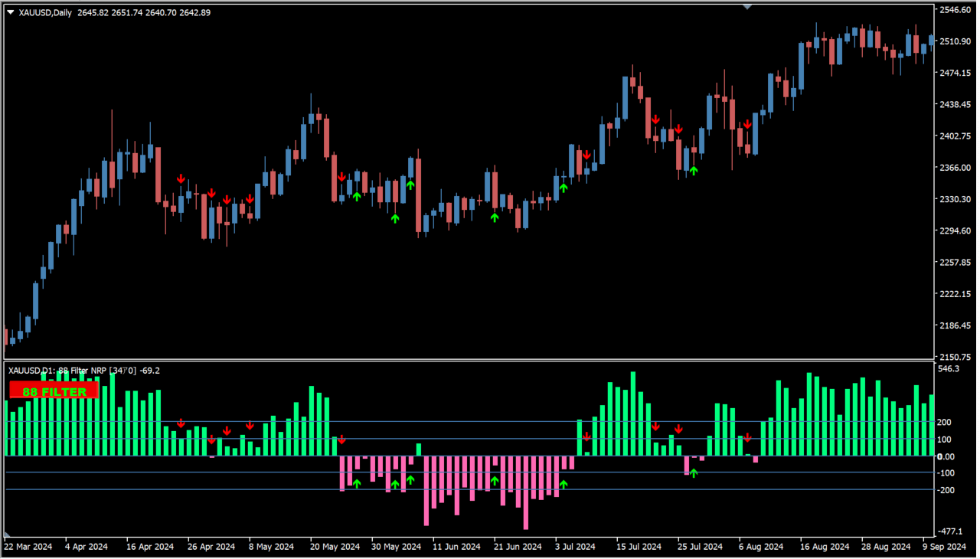Click the 2366.00 price level
Image resolution: width=980 pixels, height=559 pixels.
coord(955,168)
